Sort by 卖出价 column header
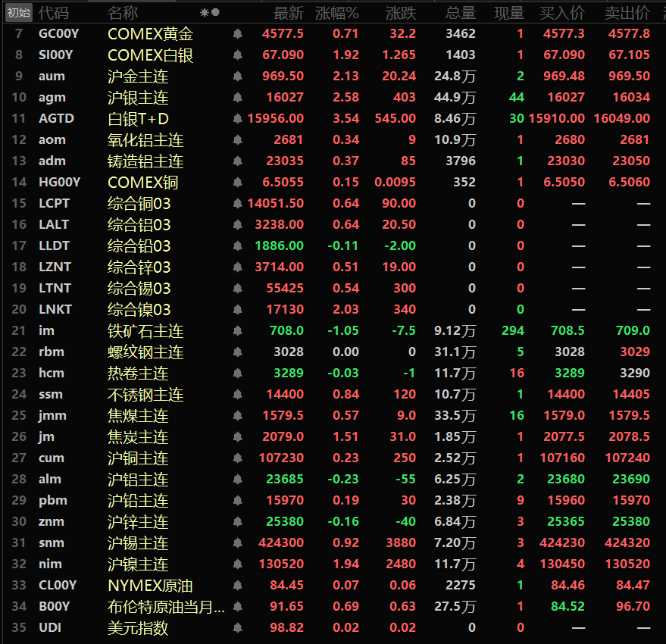This screenshot has height=644, width=666. [627, 13]
